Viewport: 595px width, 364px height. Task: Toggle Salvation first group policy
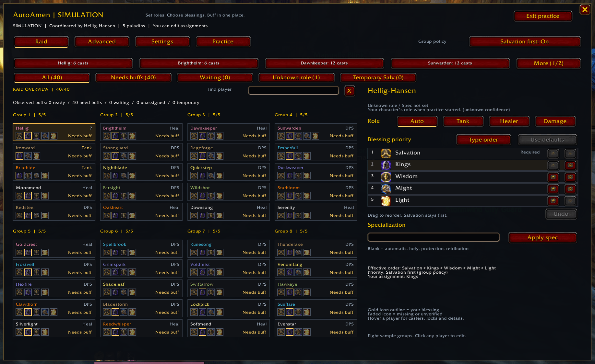point(524,42)
